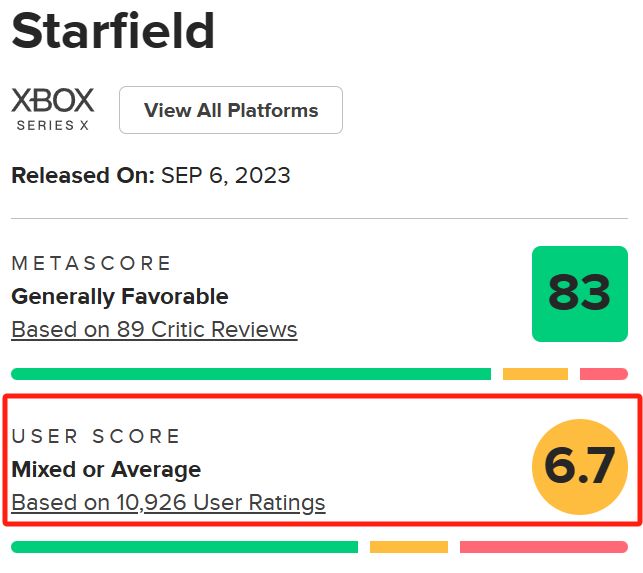Select red negative segment of critic bar
Viewport: 643px width, 573px height.
604,374
